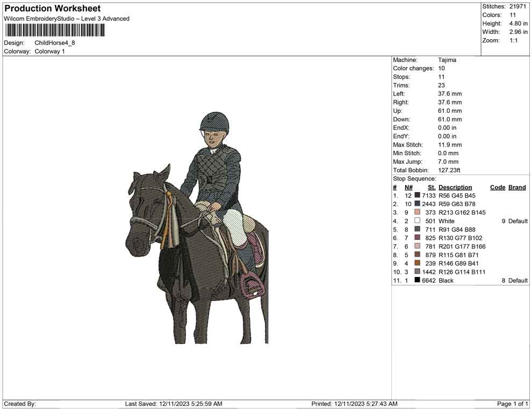Click the Max Jump value 7.0 mm
The width and height of the screenshot is (532, 409).
448,162
